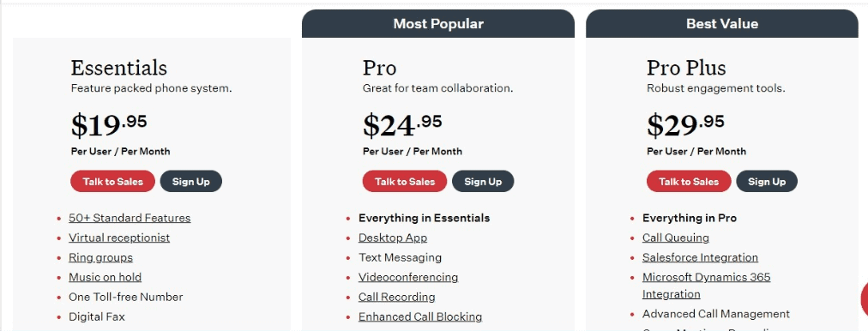Click Talk to Sales under Pro Plus plan
868x331 pixels.
(689, 182)
